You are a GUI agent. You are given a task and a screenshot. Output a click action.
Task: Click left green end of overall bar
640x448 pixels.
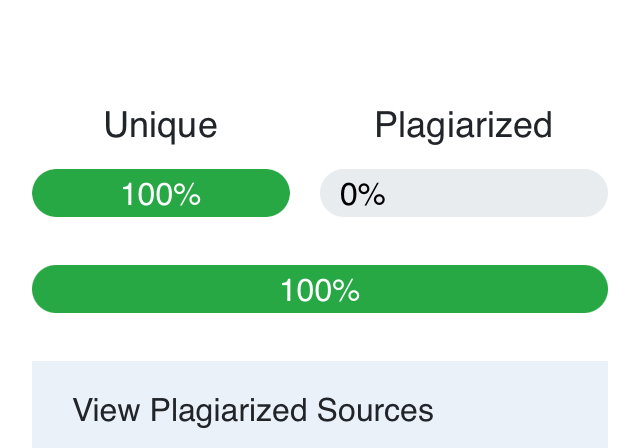click(53, 289)
